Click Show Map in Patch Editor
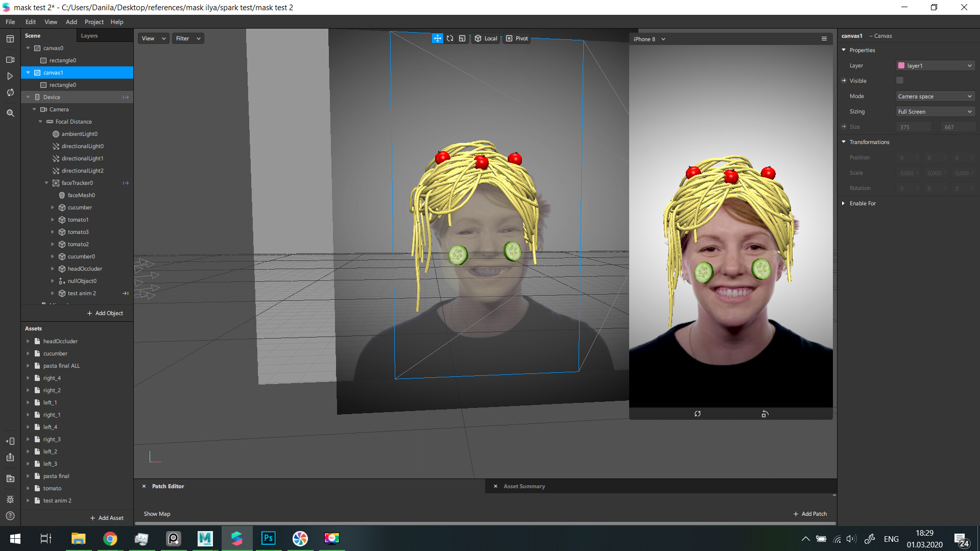The image size is (980, 551). (157, 514)
